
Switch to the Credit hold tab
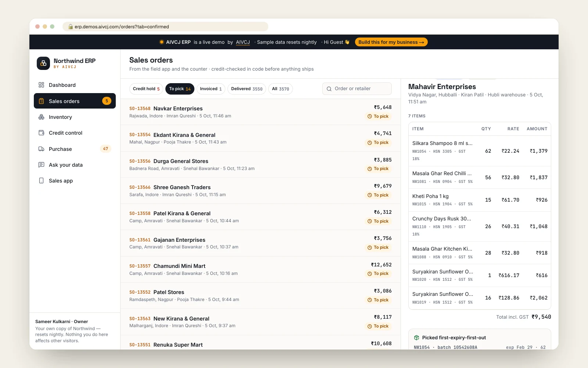click(x=146, y=89)
